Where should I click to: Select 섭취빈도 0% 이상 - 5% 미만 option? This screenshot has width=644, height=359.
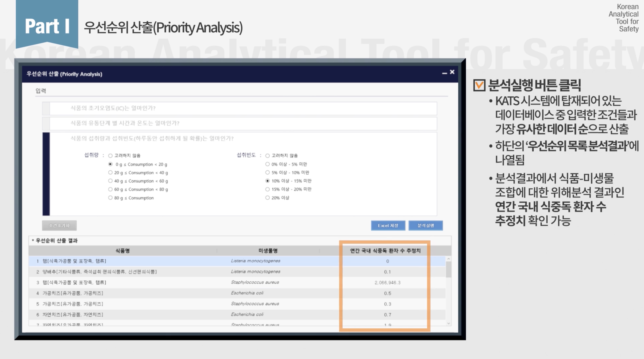[267, 164]
